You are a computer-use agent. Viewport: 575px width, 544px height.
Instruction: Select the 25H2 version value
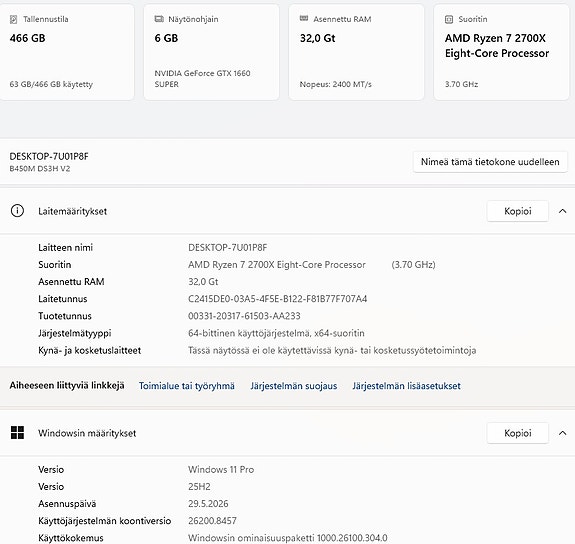pos(199,487)
